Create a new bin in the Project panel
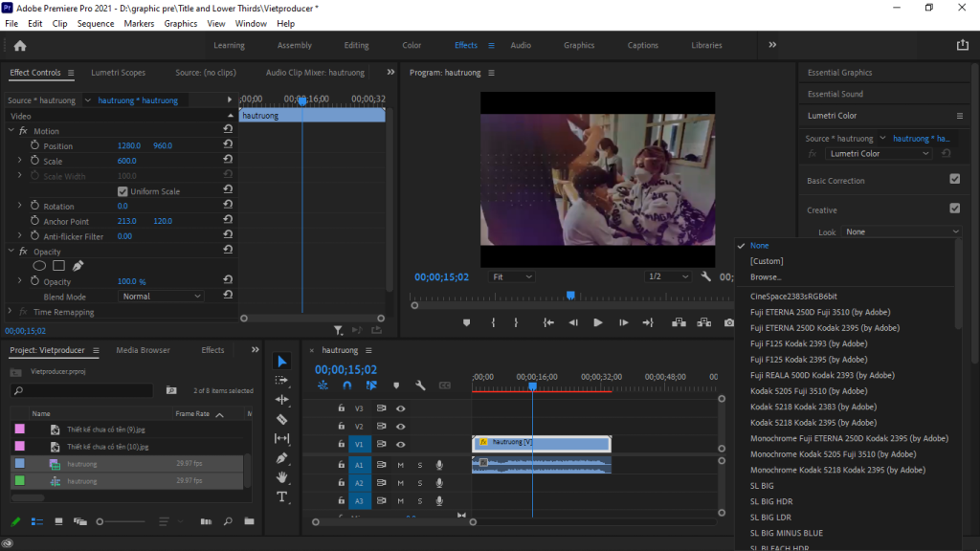This screenshot has height=551, width=980. click(251, 521)
